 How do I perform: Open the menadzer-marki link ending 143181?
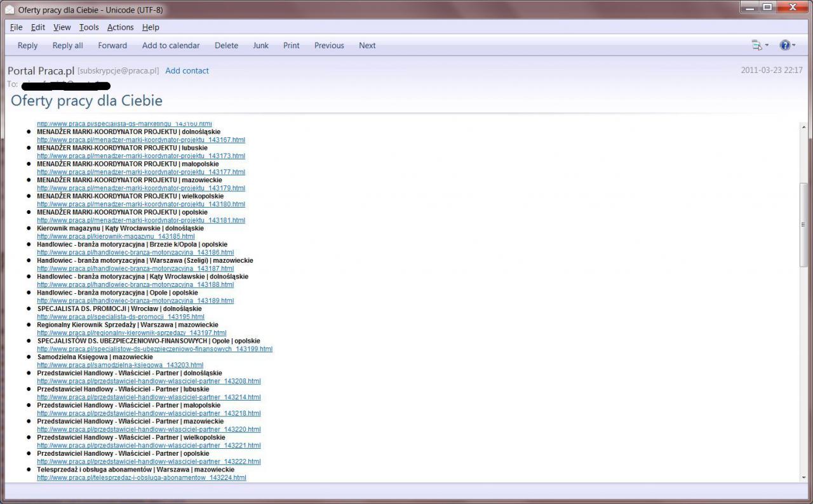141,220
